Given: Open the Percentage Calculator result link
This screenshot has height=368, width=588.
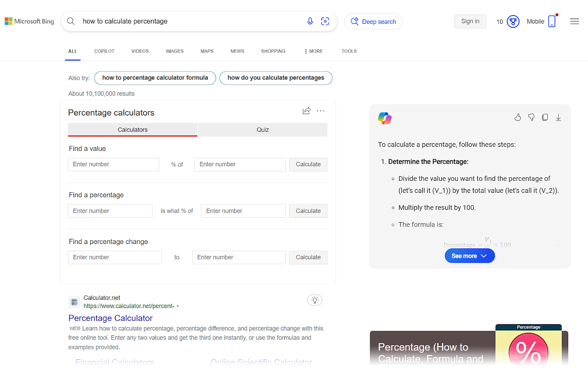Looking at the screenshot, I should [x=110, y=318].
